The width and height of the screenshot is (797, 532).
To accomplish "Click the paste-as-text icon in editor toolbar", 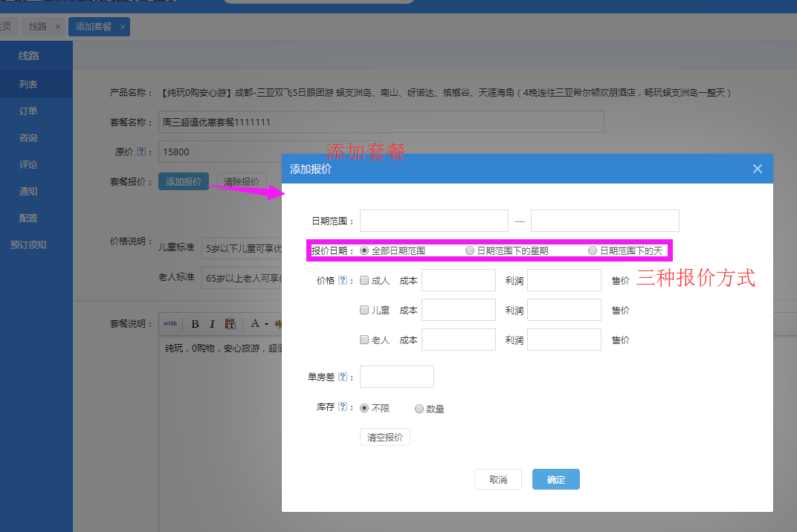I will pos(230,324).
